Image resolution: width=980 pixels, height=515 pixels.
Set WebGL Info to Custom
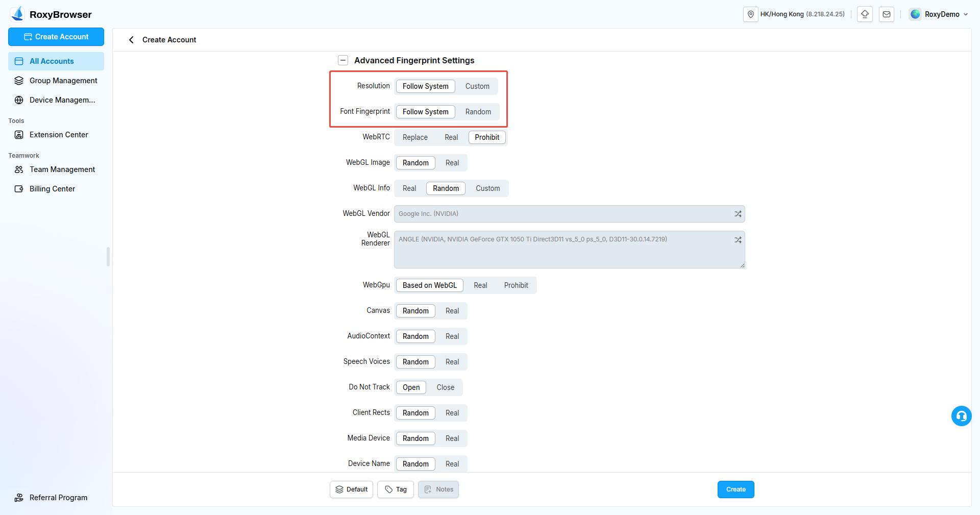[x=487, y=188]
